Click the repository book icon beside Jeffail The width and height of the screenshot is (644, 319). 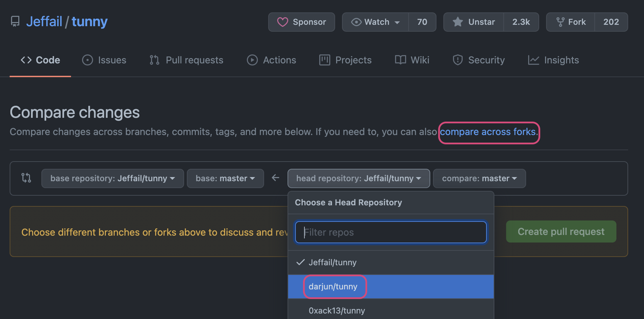pyautogui.click(x=15, y=22)
